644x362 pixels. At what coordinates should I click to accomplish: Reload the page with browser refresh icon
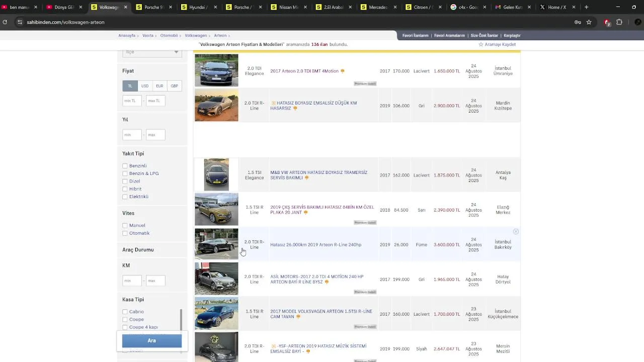point(5,22)
